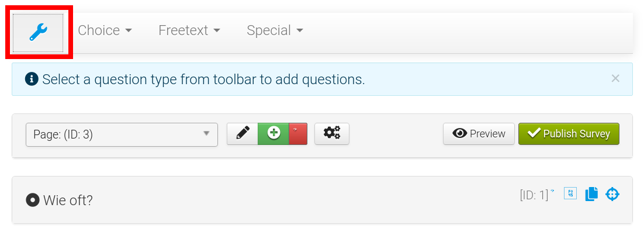
Task: Click the pencil edit page button
Action: [243, 134]
